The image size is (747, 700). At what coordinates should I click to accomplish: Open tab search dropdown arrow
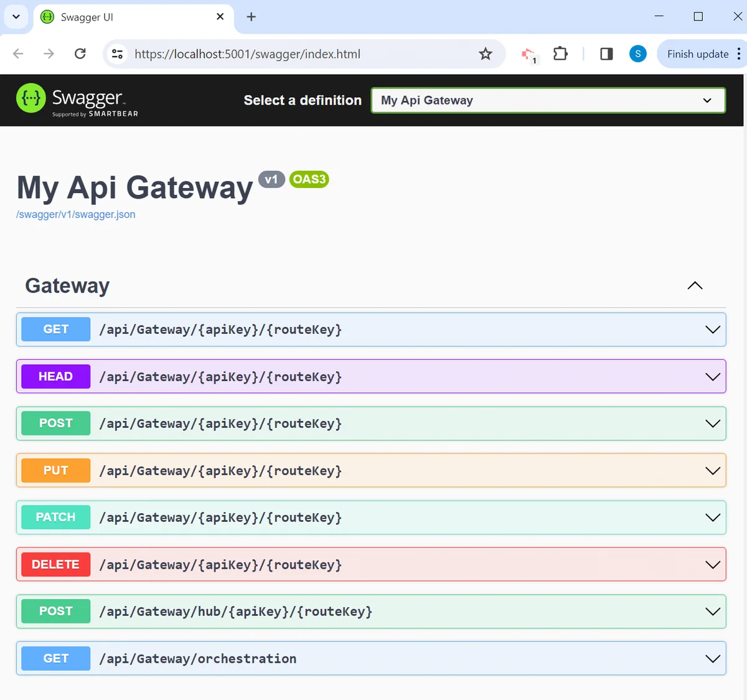(x=16, y=17)
